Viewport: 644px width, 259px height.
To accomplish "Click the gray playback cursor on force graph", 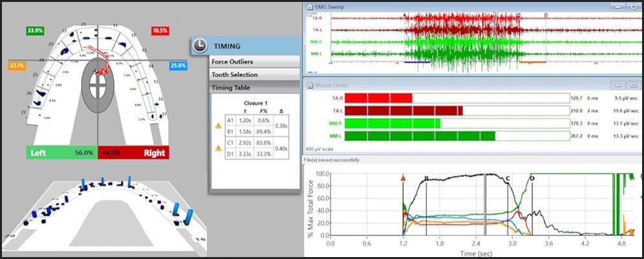I will coord(485,204).
